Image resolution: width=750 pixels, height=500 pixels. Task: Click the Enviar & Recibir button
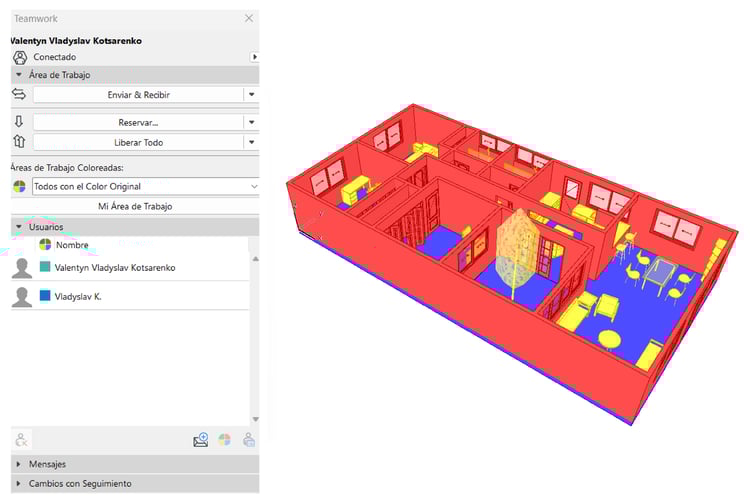138,95
